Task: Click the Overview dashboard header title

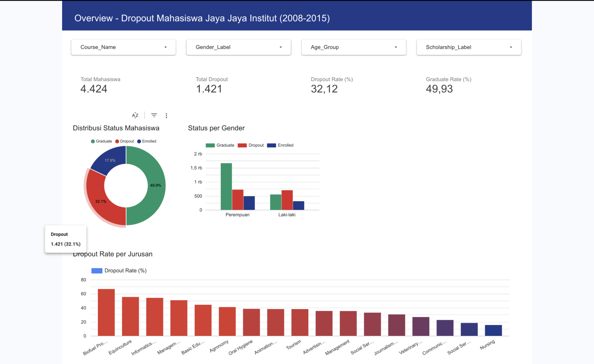Action: 202,18
